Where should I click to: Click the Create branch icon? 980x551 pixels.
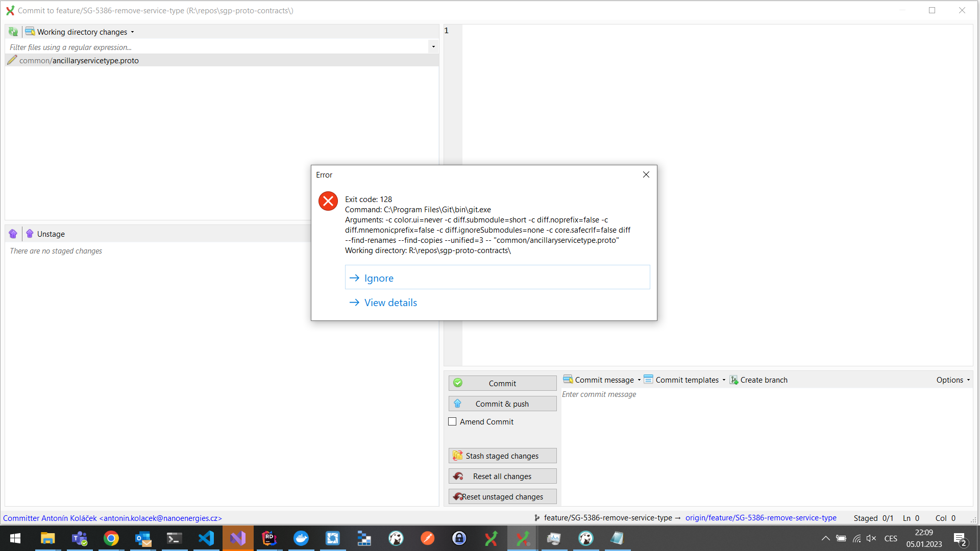(734, 380)
